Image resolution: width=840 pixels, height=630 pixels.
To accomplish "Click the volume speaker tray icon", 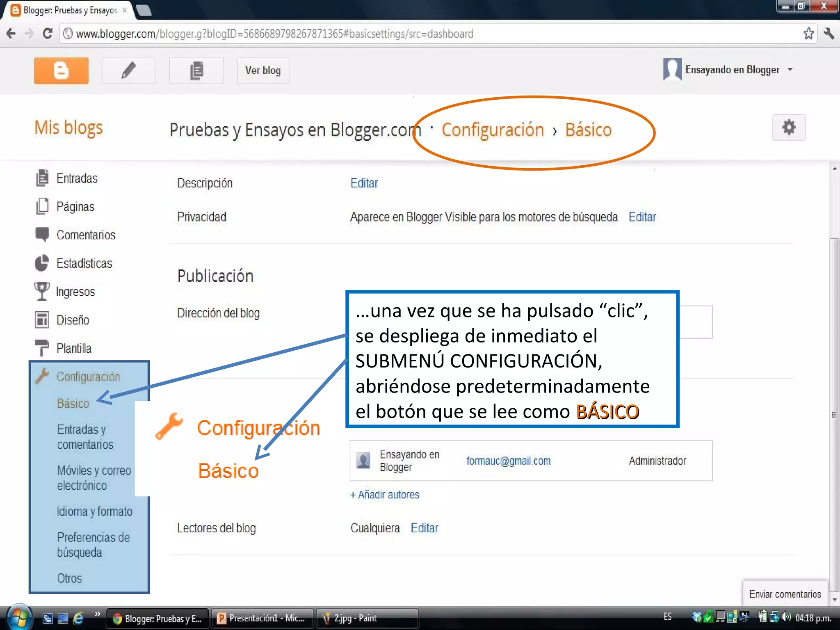I will click(x=786, y=616).
